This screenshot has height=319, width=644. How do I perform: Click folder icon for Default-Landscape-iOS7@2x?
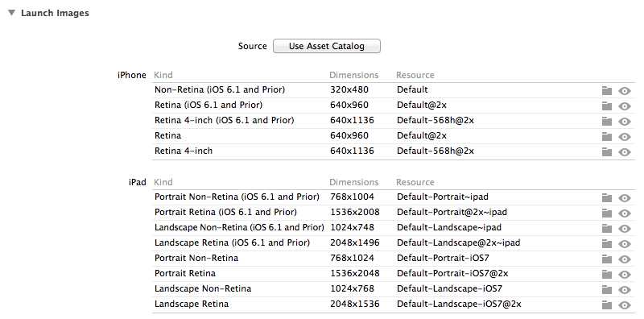(607, 304)
